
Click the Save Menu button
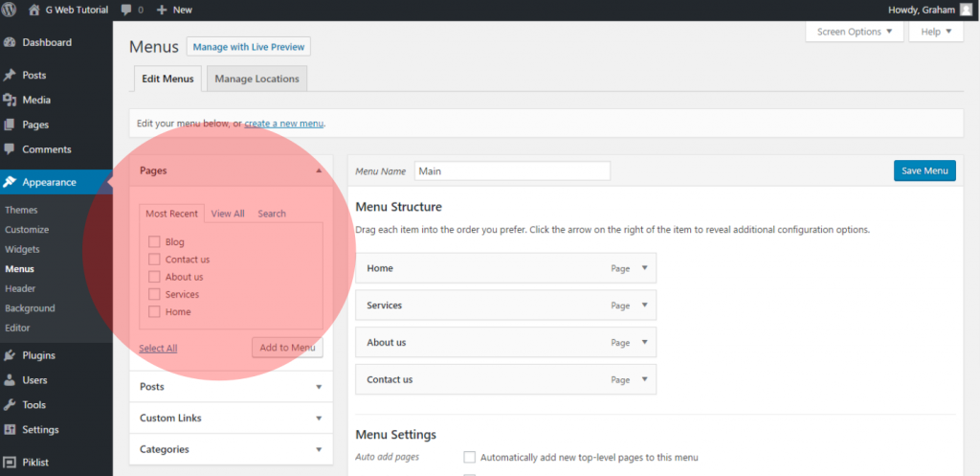[x=924, y=170]
